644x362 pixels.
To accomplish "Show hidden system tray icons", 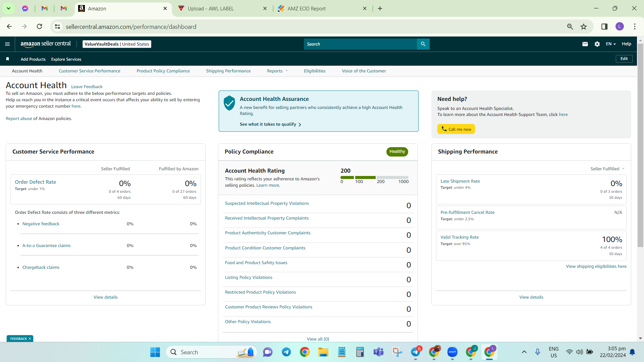I will coord(524,352).
